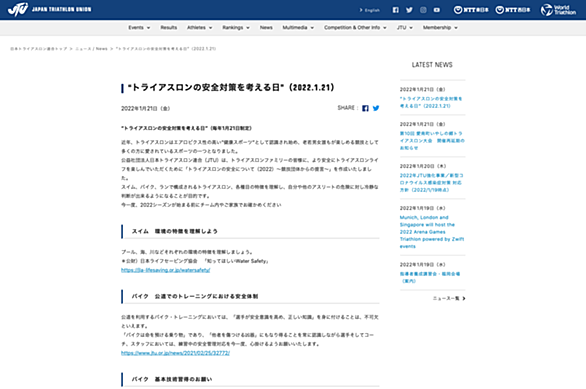Open the Results menu item

click(x=169, y=28)
